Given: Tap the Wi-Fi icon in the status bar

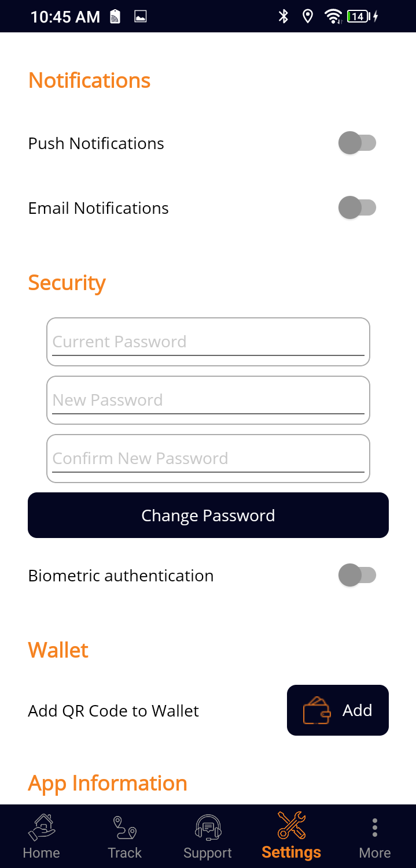Looking at the screenshot, I should tap(333, 16).
